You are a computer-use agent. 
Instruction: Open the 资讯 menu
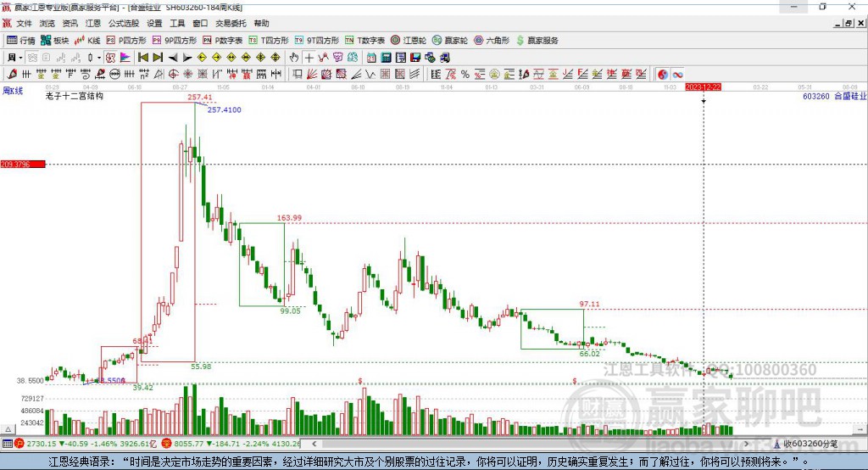coord(70,23)
